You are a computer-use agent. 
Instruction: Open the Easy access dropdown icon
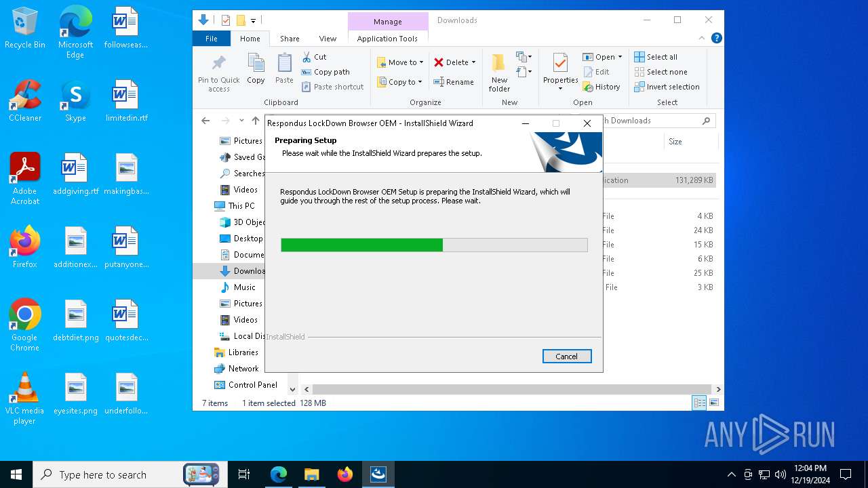[x=524, y=72]
